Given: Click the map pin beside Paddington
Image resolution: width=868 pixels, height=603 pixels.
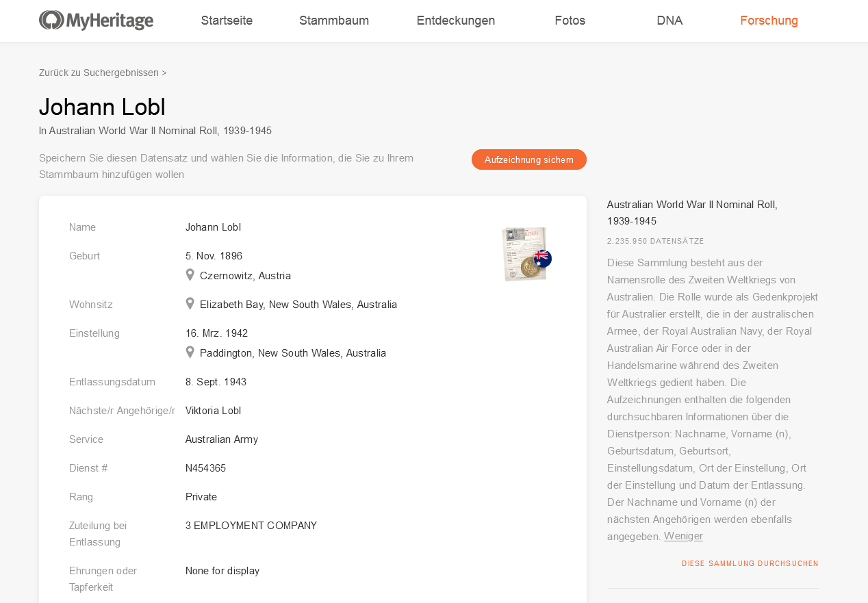Looking at the screenshot, I should [x=190, y=352].
